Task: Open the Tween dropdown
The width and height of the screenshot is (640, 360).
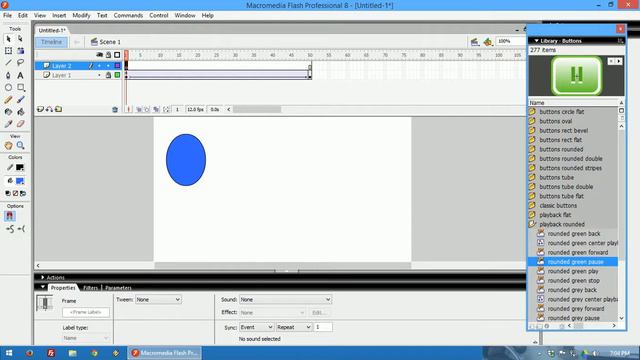Action: [x=158, y=300]
